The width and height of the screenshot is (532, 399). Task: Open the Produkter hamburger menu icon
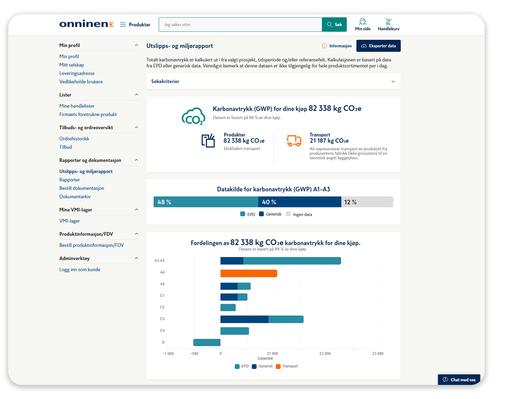tap(123, 24)
